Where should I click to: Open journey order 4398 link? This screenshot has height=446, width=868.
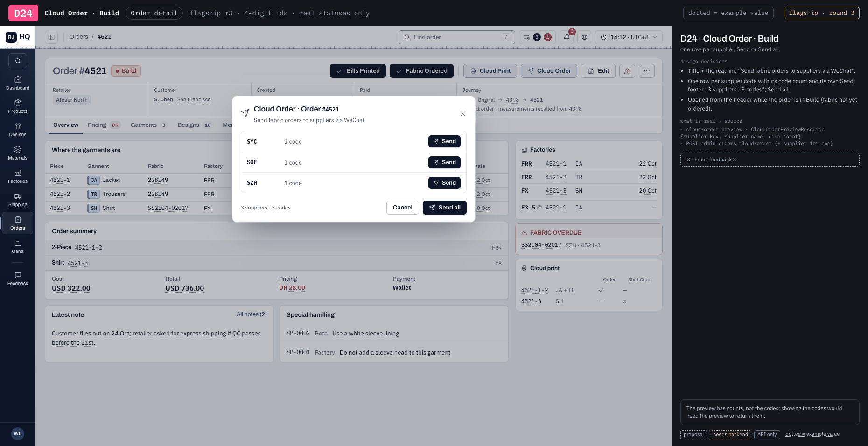tap(512, 100)
